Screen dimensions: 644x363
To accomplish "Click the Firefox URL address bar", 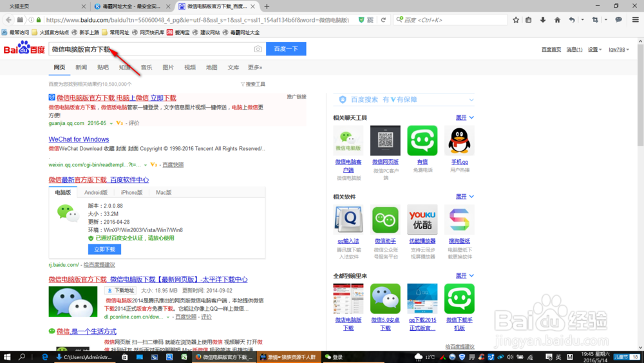I will pos(197,20).
